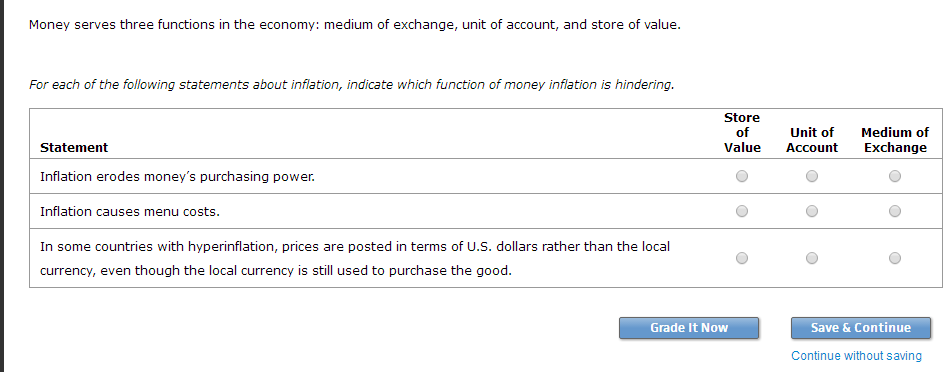Viewport: 945px width, 372px height.
Task: Click the 'Inflation erodes money's purchasing power' text
Action: coord(177,177)
